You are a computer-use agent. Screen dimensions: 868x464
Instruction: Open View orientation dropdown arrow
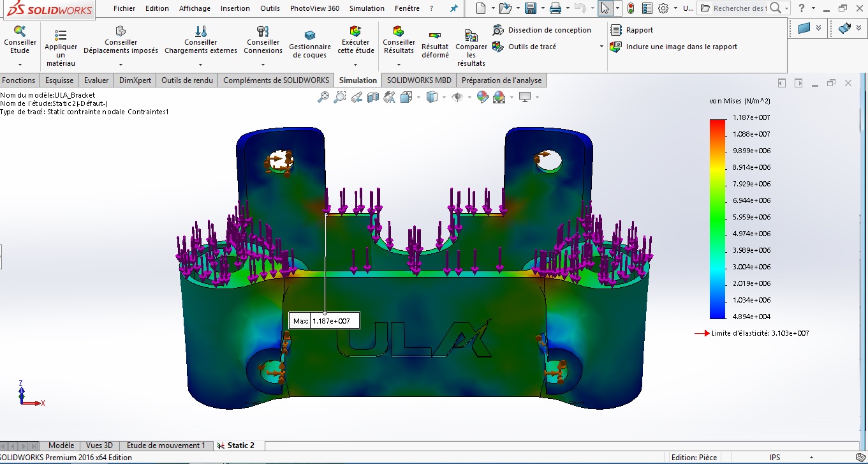pos(419,98)
